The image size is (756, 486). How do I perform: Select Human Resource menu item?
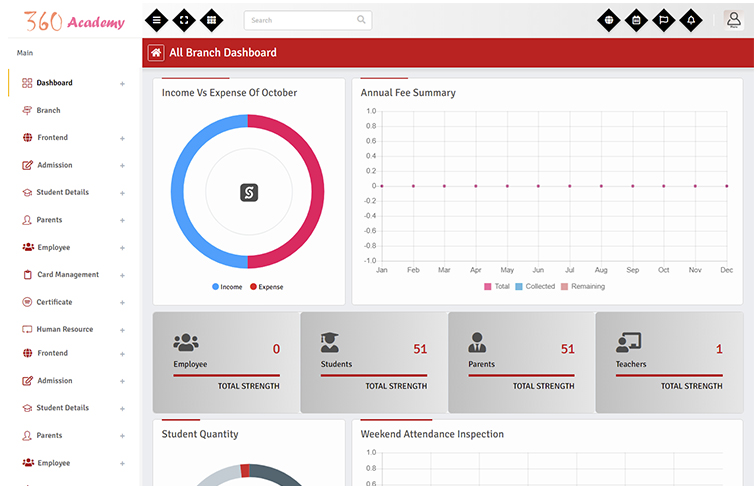(65, 329)
